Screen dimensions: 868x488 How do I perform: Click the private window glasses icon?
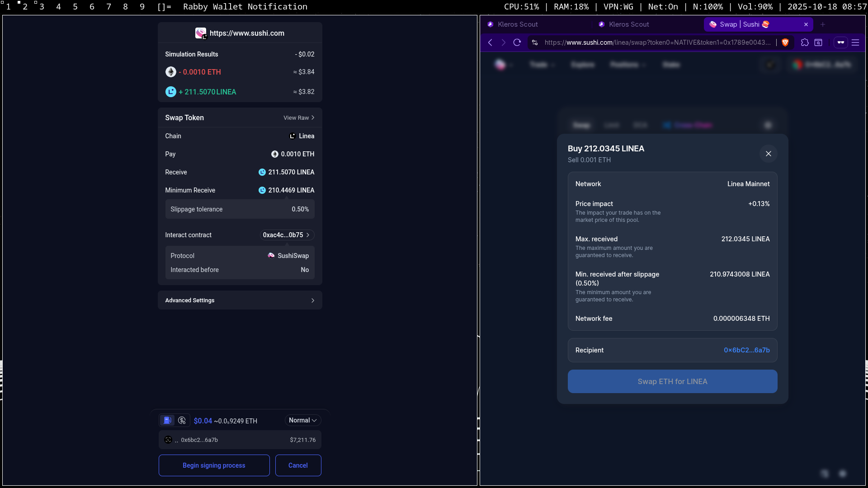pyautogui.click(x=840, y=42)
